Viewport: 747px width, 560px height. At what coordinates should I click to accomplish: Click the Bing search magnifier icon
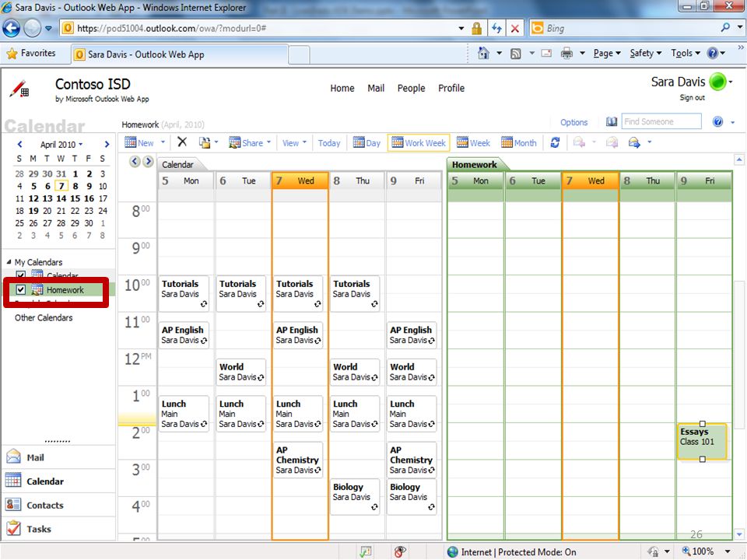pyautogui.click(x=725, y=28)
